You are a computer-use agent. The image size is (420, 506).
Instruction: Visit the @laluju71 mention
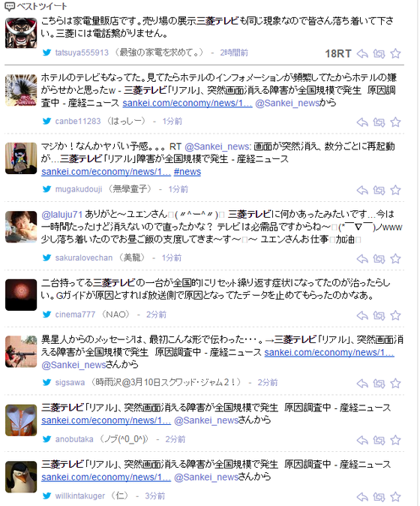click(x=62, y=215)
